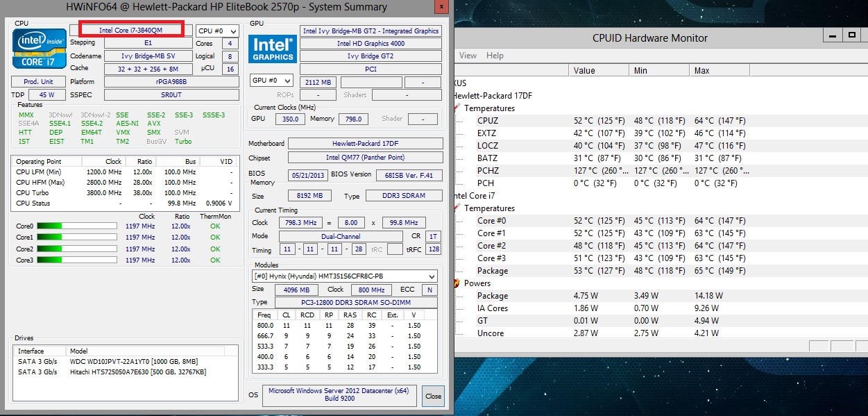Click the CPU Turbo operating point row
This screenshot has width=868, height=416.
point(125,192)
